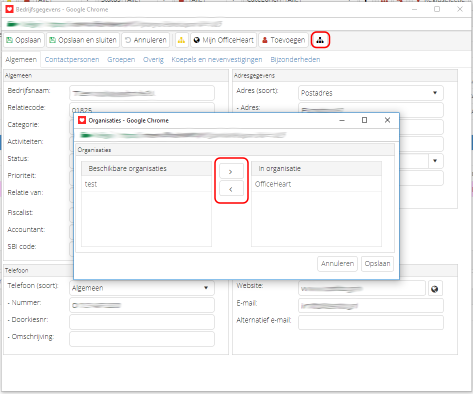Move organisation left with the < button
Screen dimensions: 473x394
pyautogui.click(x=231, y=189)
